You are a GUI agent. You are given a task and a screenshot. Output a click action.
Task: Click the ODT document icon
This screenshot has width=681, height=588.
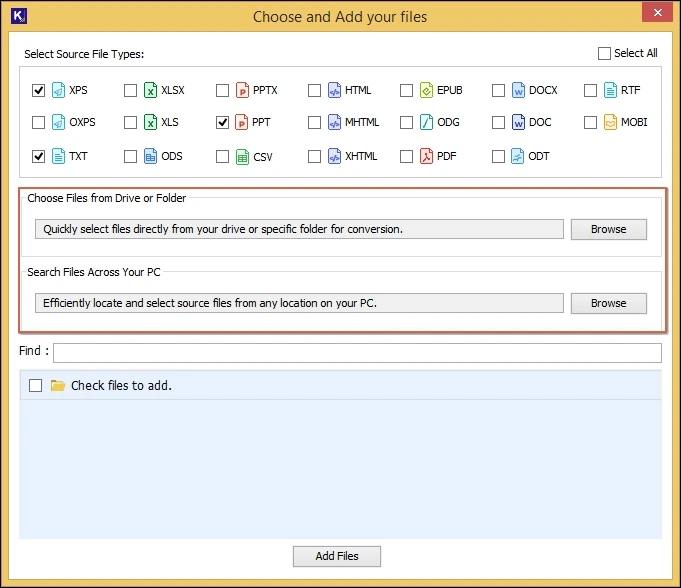517,156
